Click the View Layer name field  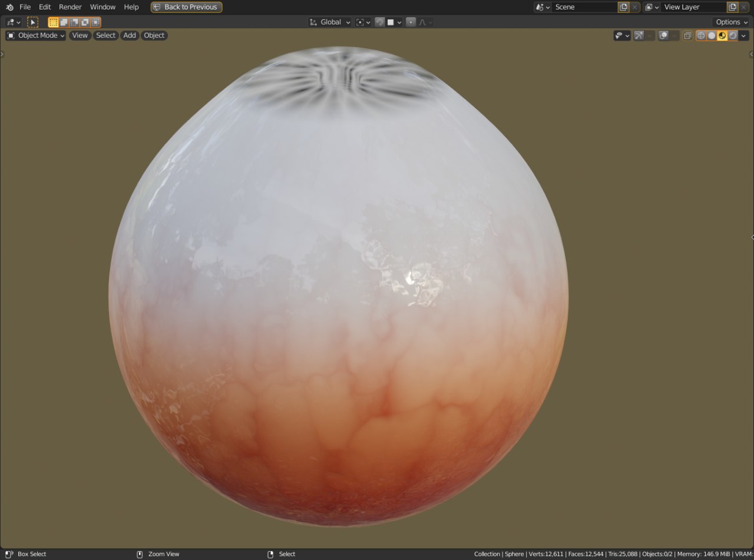(x=693, y=7)
